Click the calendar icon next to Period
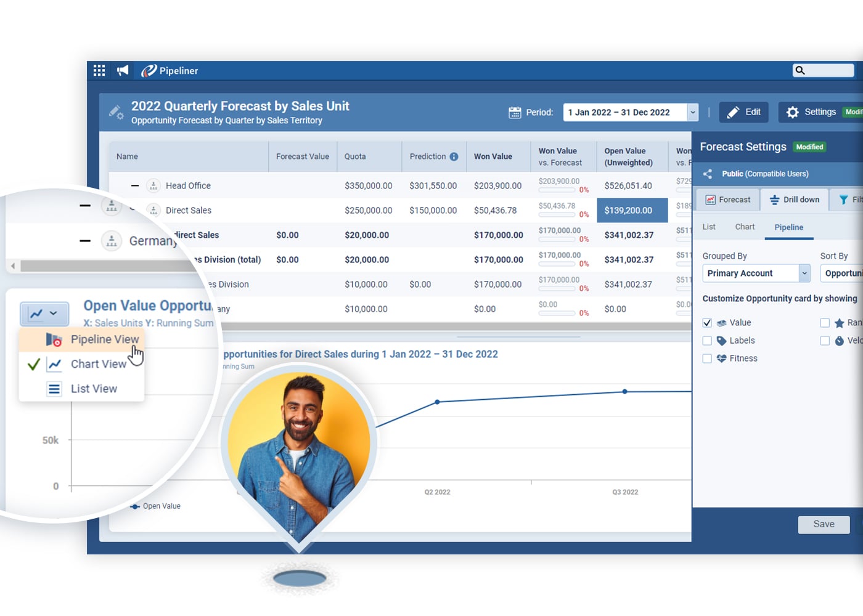Image resolution: width=863 pixels, height=616 pixels. click(515, 111)
